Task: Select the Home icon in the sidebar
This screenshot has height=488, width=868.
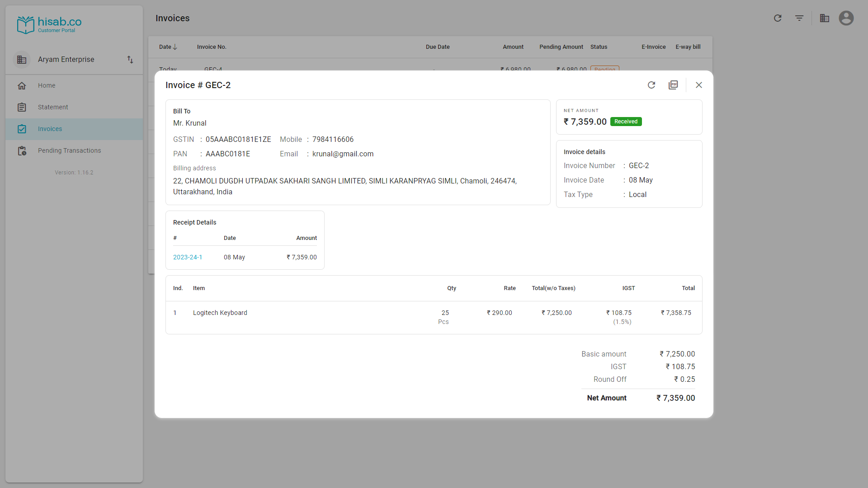Action: [x=22, y=85]
